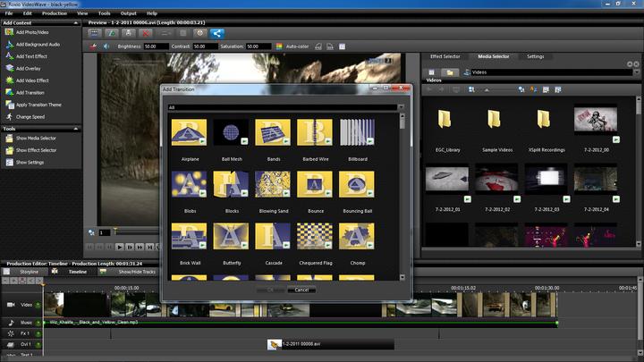Toggle the Fx 1 track green indicator

[38, 333]
